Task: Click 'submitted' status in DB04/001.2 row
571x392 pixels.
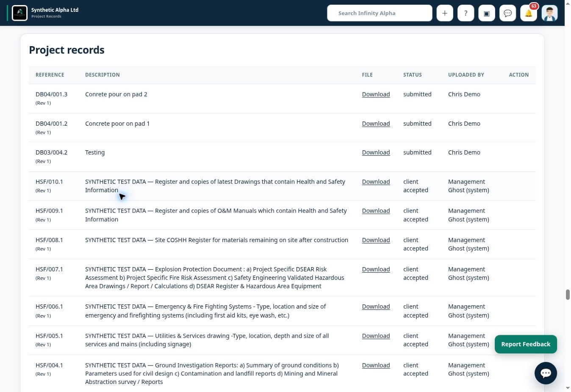Action: click(x=417, y=124)
